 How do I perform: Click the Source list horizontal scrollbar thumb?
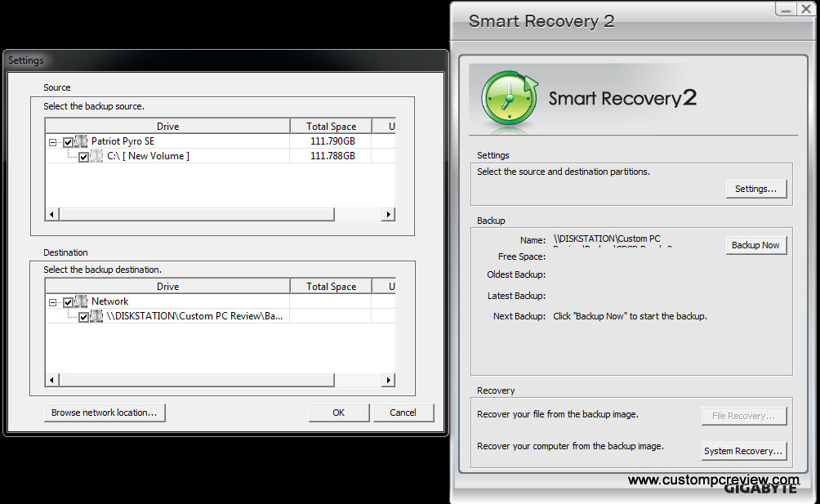click(x=197, y=214)
